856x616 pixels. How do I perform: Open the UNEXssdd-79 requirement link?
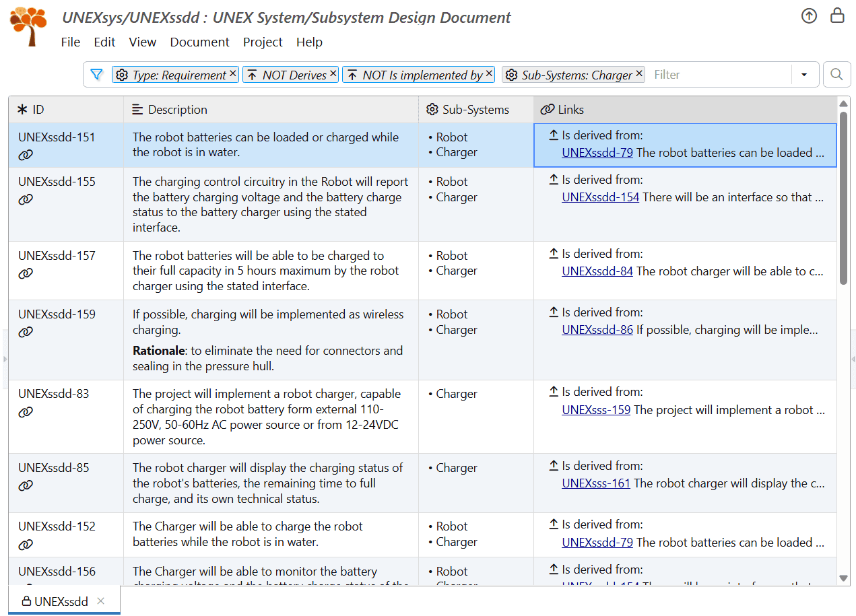pos(597,152)
